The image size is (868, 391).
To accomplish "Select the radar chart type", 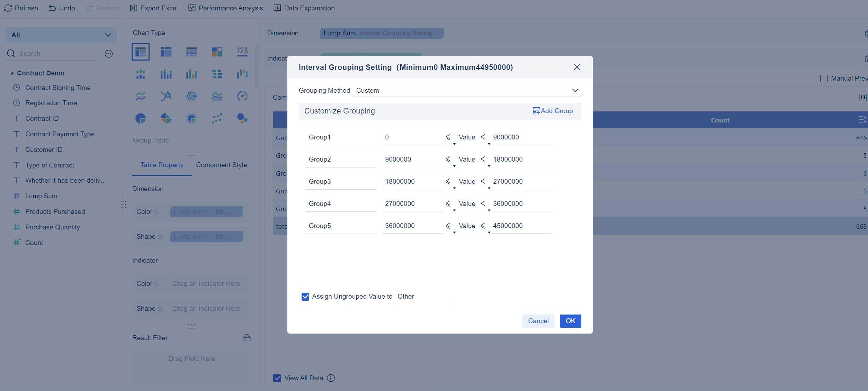I will point(191,96).
